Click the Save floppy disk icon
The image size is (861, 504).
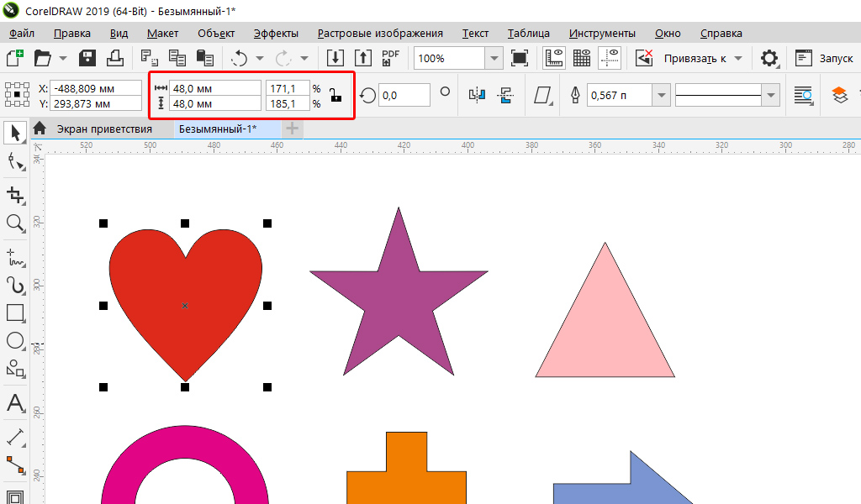coord(87,58)
